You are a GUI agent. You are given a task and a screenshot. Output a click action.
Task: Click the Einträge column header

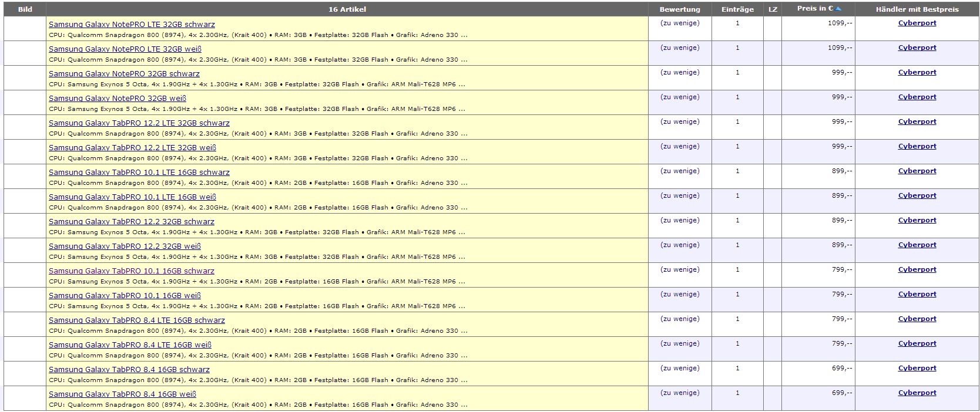737,9
